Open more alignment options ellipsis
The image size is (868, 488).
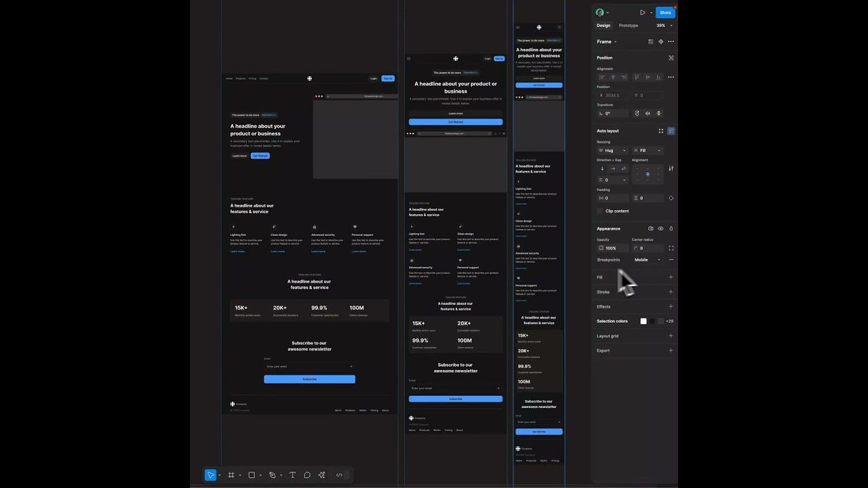pos(671,77)
